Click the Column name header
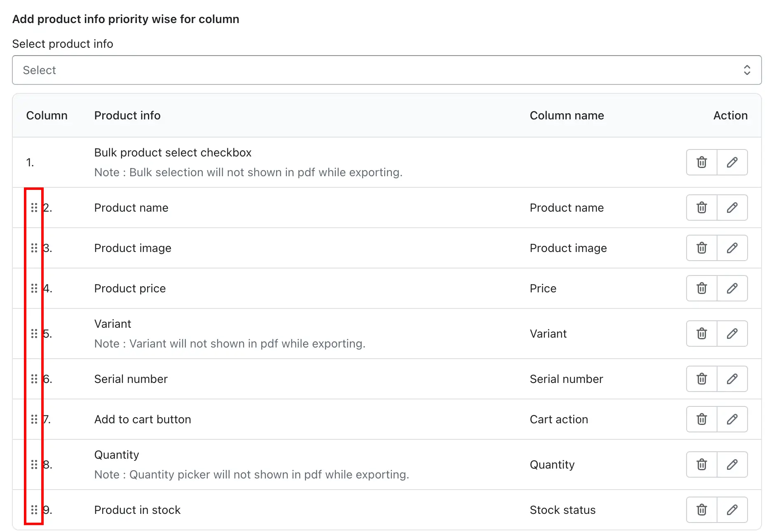This screenshot has width=769, height=532. click(x=567, y=115)
